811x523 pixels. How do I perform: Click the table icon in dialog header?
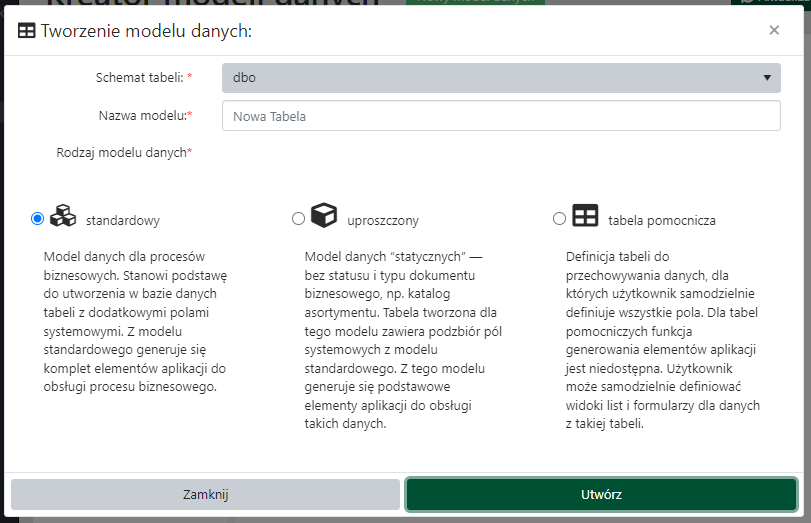point(26,31)
